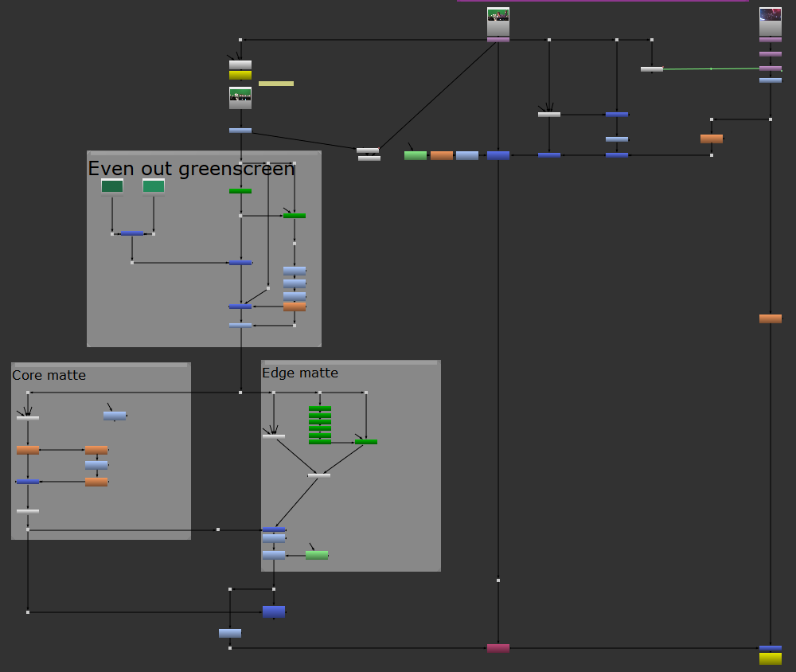This screenshot has width=796, height=672.
Task: Select the background footage thumbnail at top right
Action: (770, 21)
